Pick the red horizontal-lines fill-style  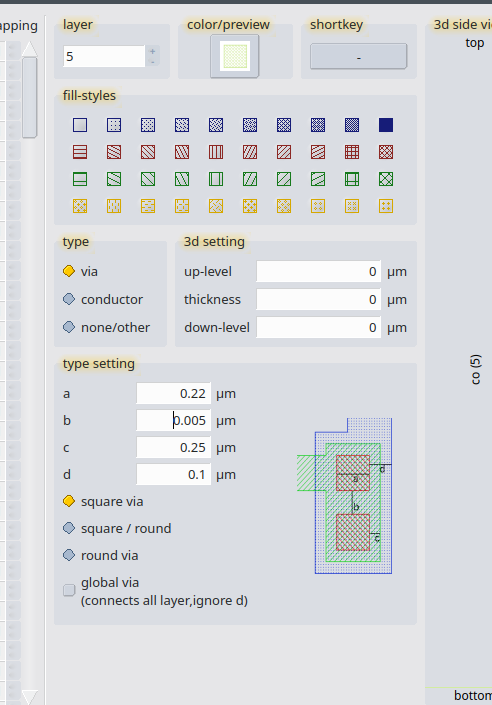80,152
